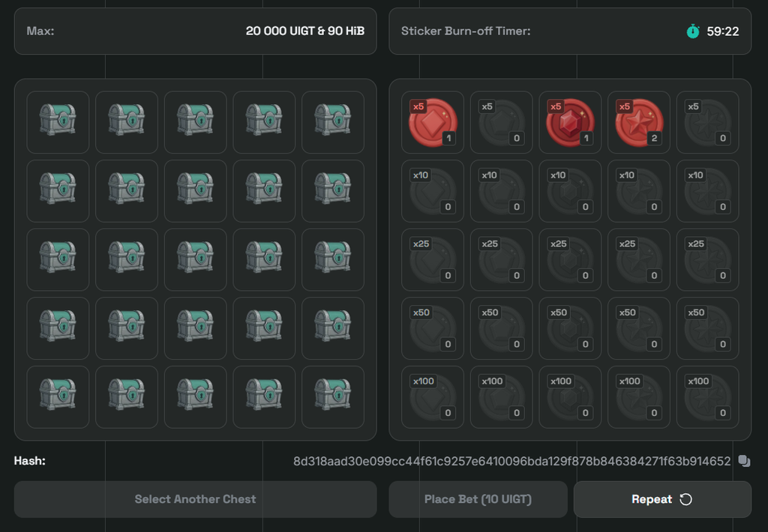Select the red x5 diamond sticker
This screenshot has height=532, width=768.
pyautogui.click(x=433, y=122)
